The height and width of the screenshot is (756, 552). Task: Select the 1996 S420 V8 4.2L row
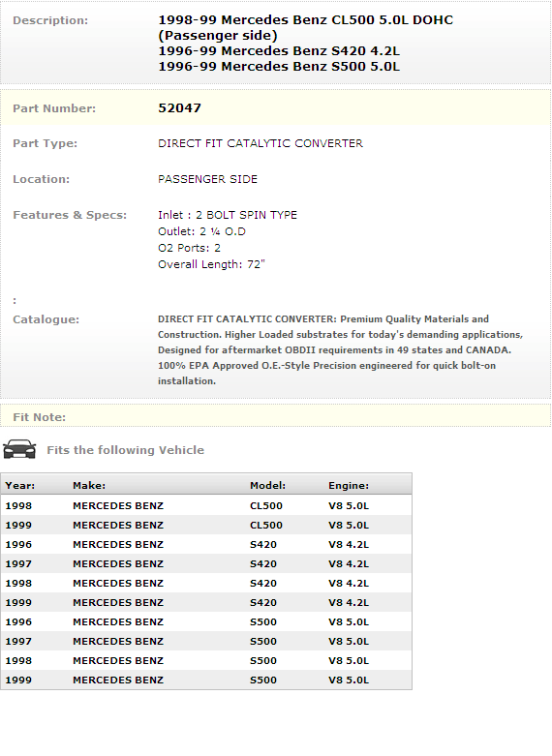click(x=206, y=544)
